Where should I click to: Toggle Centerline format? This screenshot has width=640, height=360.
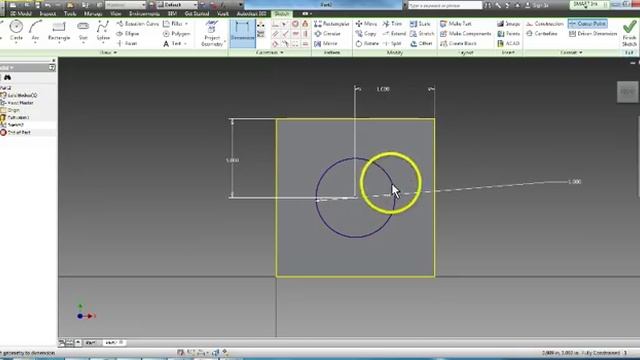(x=542, y=33)
